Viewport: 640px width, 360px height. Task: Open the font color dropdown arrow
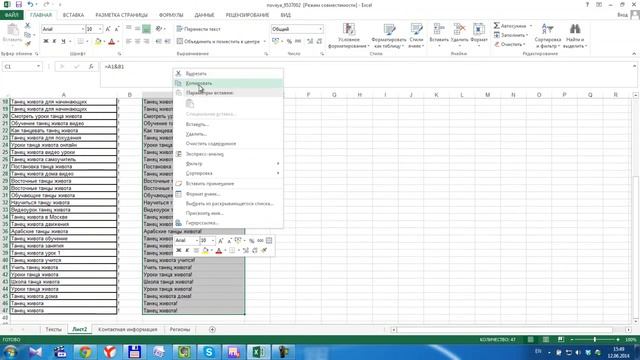pos(118,42)
